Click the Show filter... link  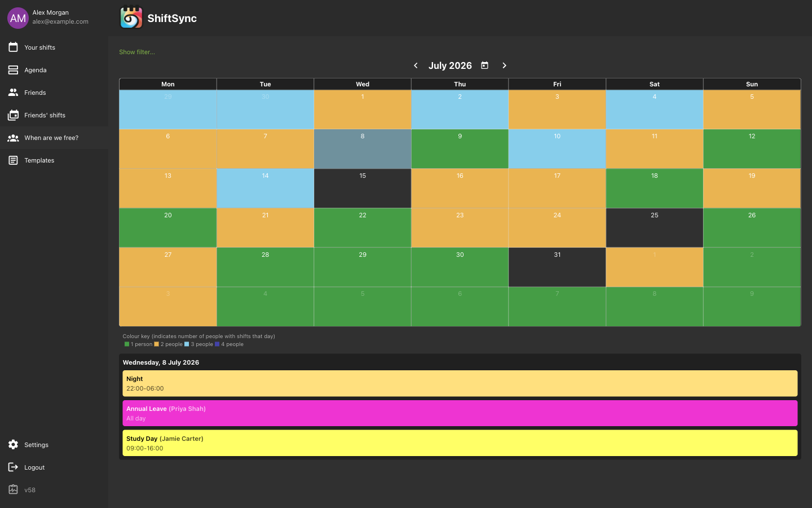click(137, 52)
